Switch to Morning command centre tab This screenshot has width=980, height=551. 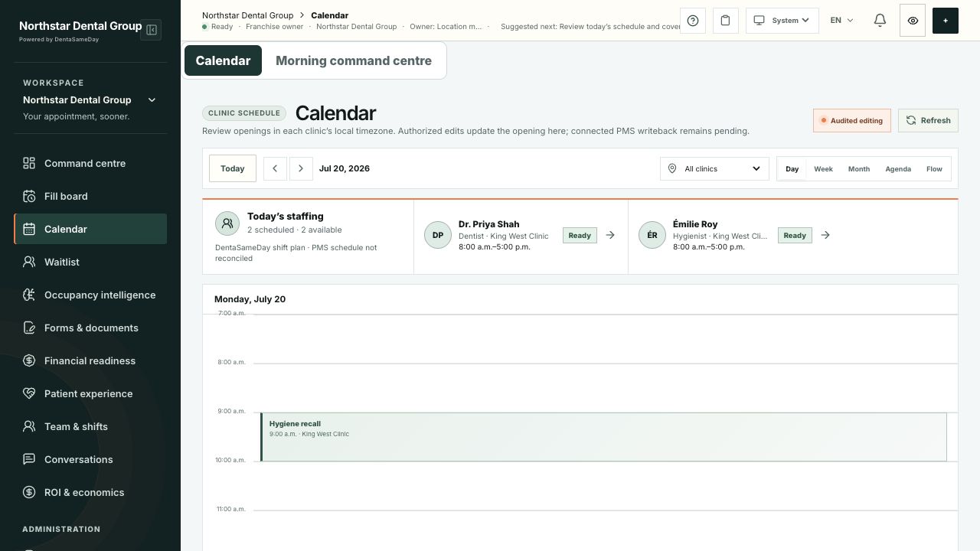(354, 60)
